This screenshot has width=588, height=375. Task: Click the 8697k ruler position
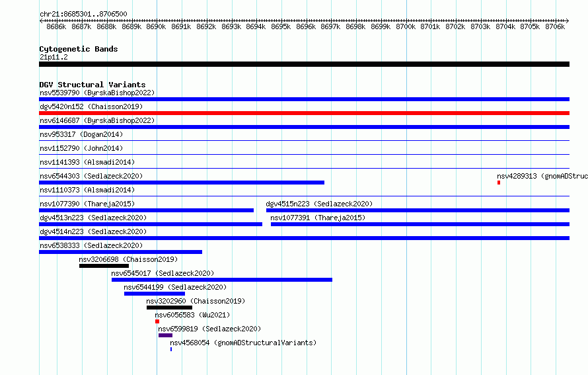point(330,26)
